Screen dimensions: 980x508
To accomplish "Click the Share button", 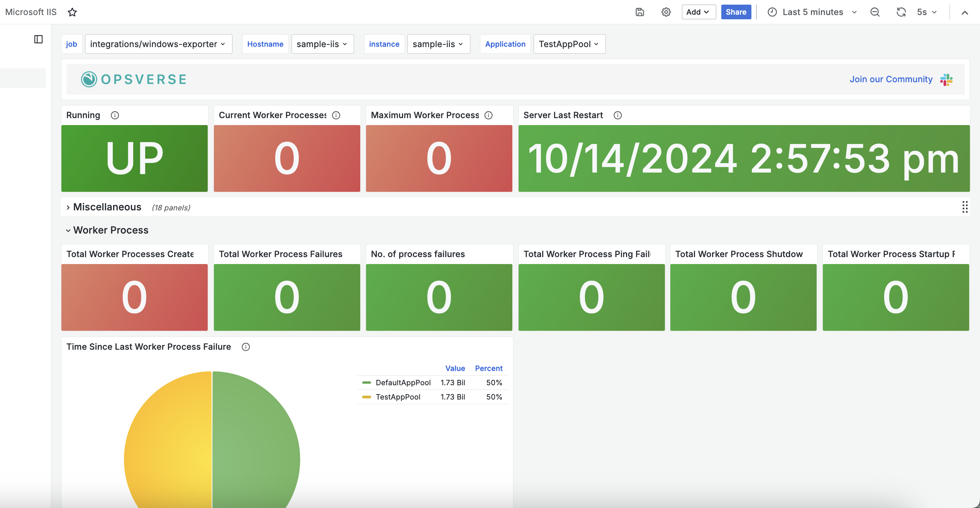I will click(736, 12).
